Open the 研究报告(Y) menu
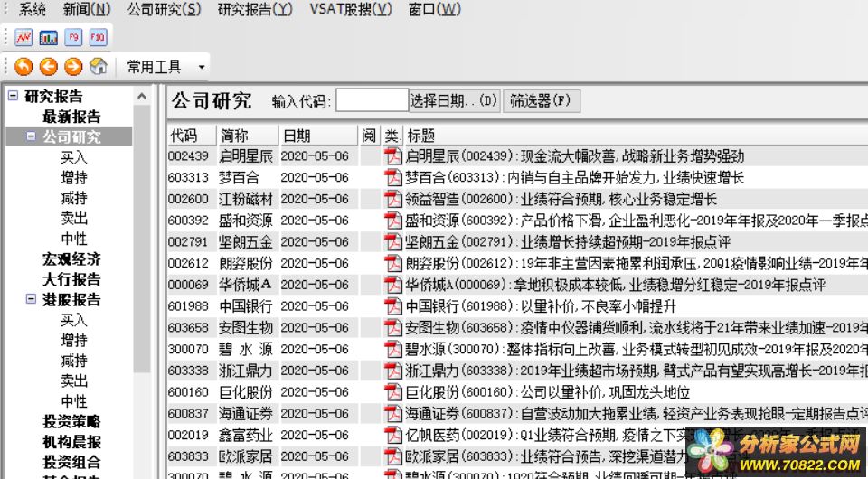 coord(255,9)
